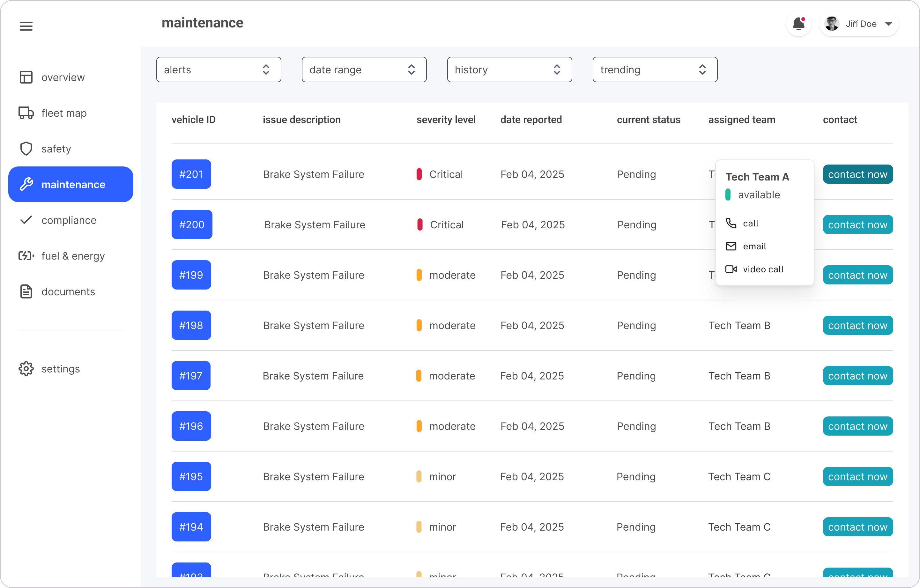This screenshot has height=588, width=920.
Task: Click the fleet map truck icon
Action: pyautogui.click(x=26, y=113)
